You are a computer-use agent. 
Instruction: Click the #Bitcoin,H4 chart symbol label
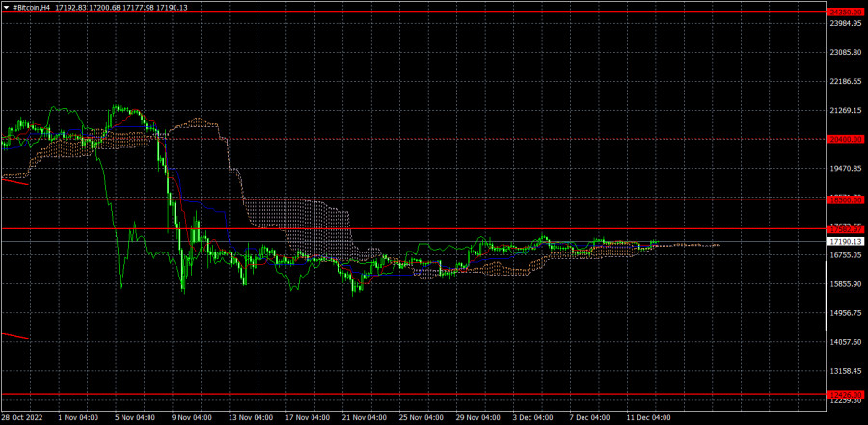[x=30, y=7]
